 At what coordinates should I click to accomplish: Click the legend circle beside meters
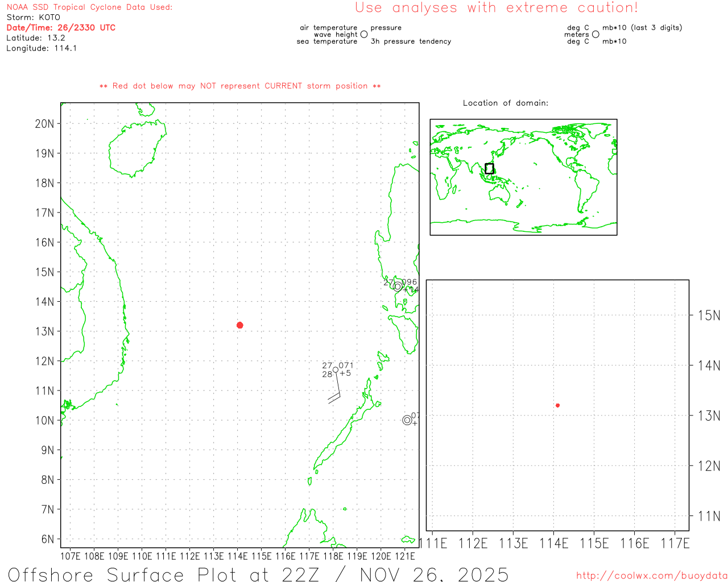point(595,35)
